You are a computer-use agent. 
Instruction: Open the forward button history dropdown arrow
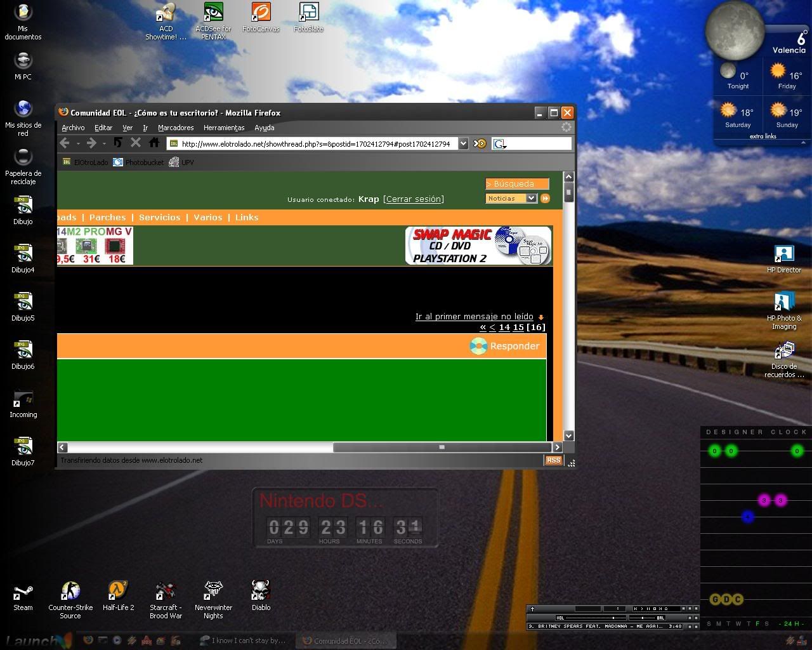click(x=104, y=144)
